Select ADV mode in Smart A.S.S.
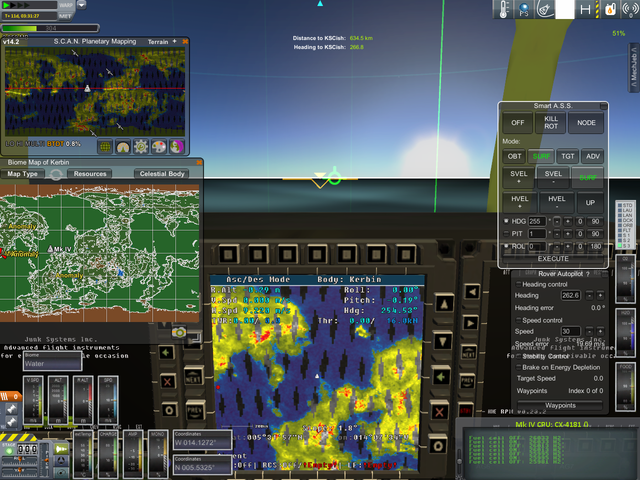 593,156
